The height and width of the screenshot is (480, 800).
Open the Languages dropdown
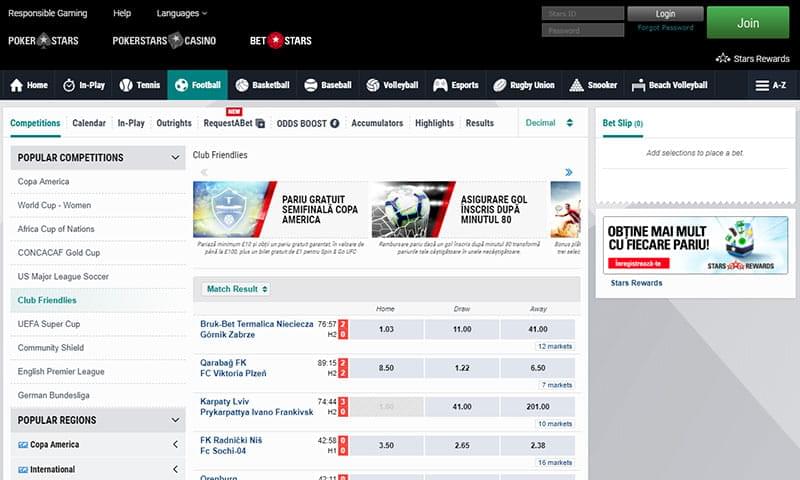coord(182,13)
